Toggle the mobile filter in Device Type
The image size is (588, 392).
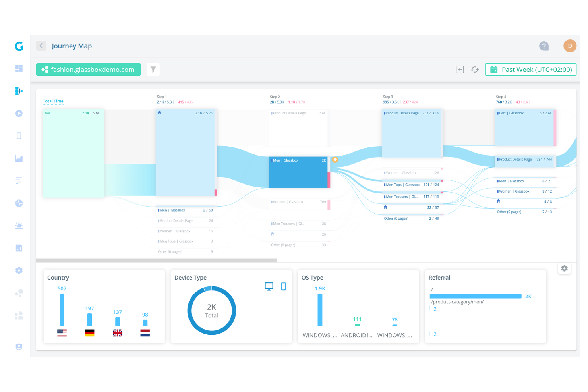tap(283, 286)
